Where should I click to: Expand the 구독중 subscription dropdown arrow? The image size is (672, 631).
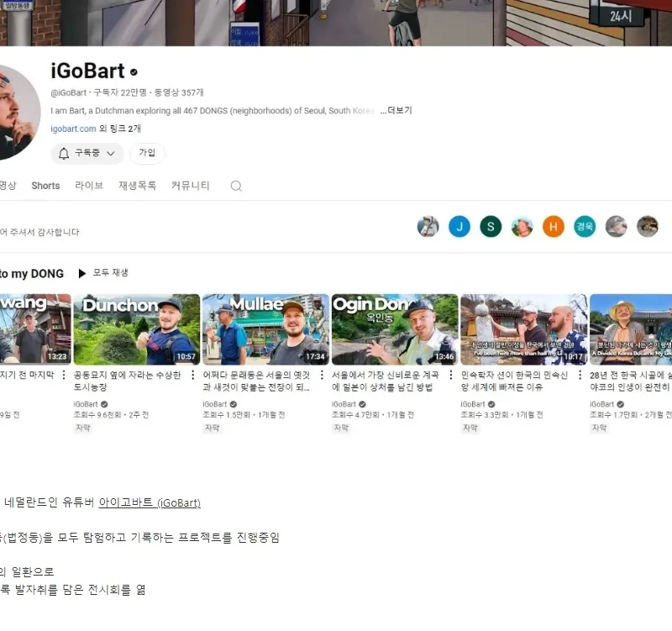(x=111, y=154)
